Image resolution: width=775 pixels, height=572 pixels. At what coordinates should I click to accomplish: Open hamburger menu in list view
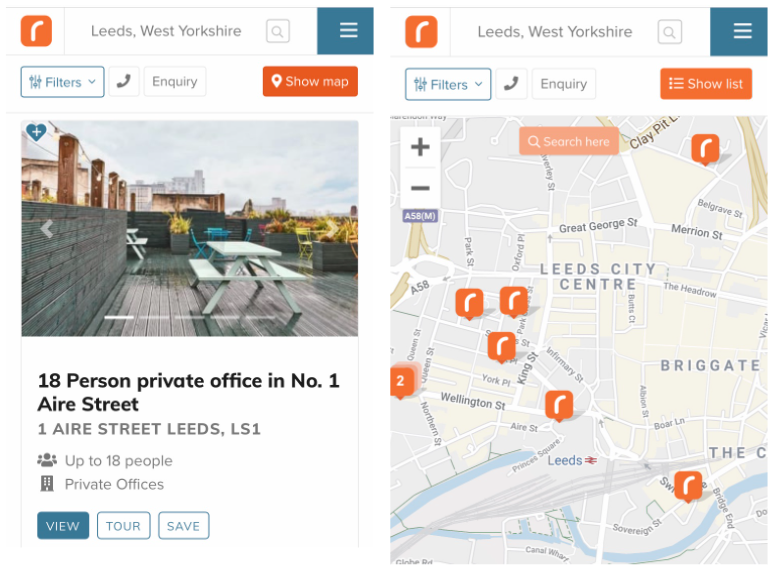click(x=348, y=31)
